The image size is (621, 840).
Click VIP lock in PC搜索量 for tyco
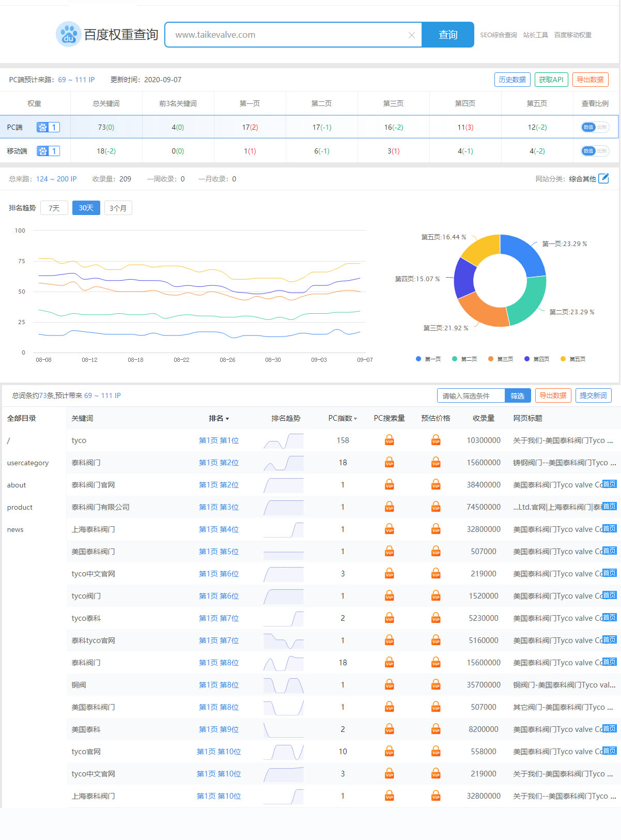(x=390, y=440)
